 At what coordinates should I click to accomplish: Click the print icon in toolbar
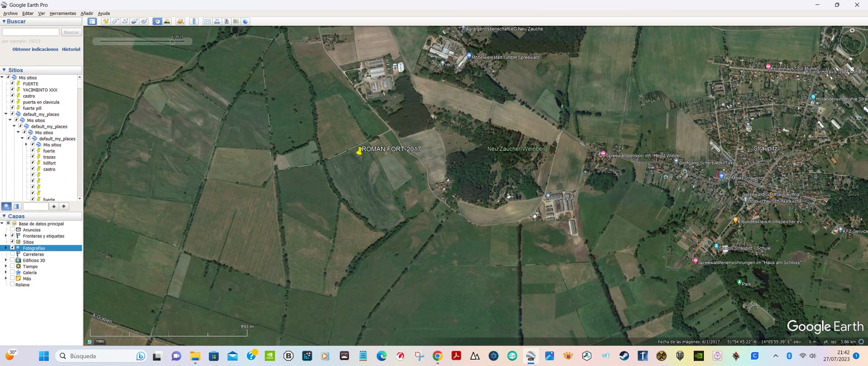217,21
